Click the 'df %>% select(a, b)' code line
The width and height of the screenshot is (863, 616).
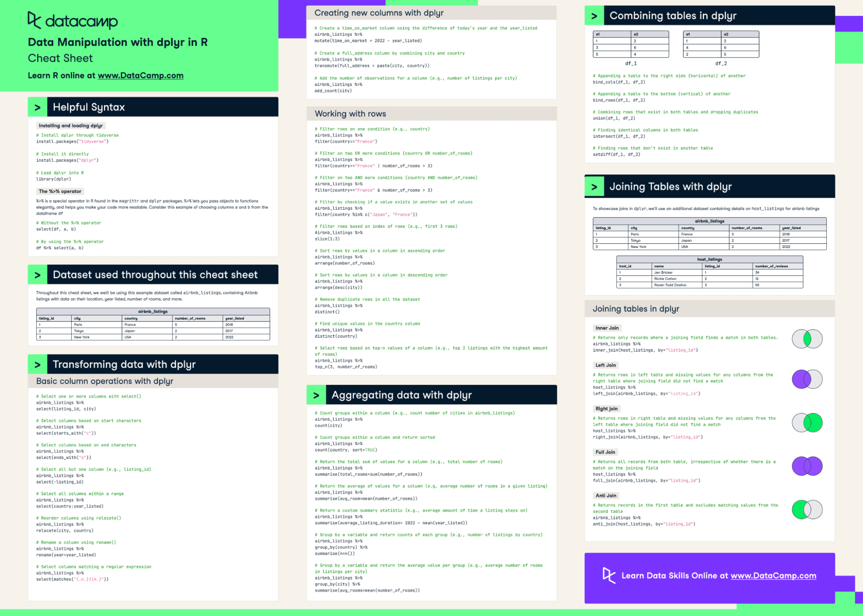coord(60,248)
